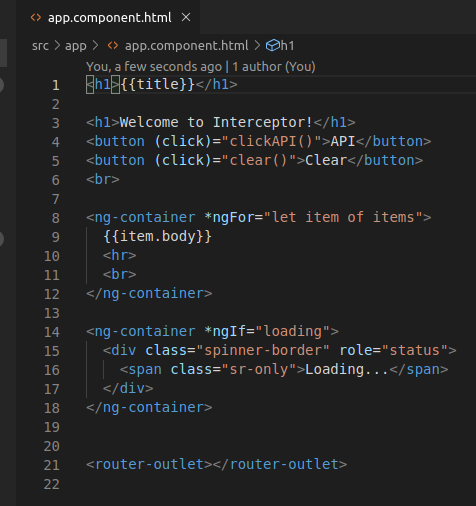This screenshot has height=506, width=476.
Task: Open the src folder breadcrumb
Action: coord(40,46)
